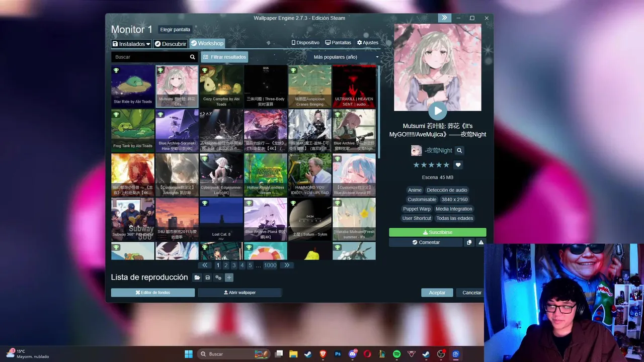
Task: Copy wallpaper link with the clipboard icon
Action: click(469, 242)
